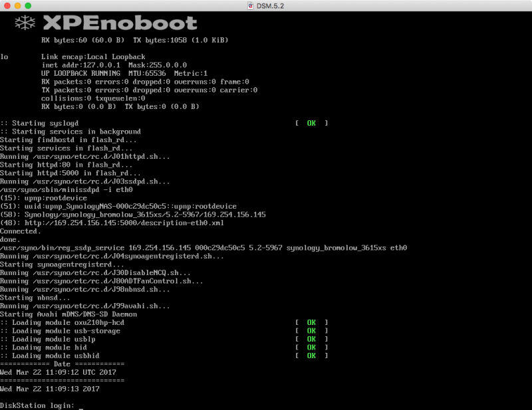Click the '====== Date ======' header line

point(62,364)
